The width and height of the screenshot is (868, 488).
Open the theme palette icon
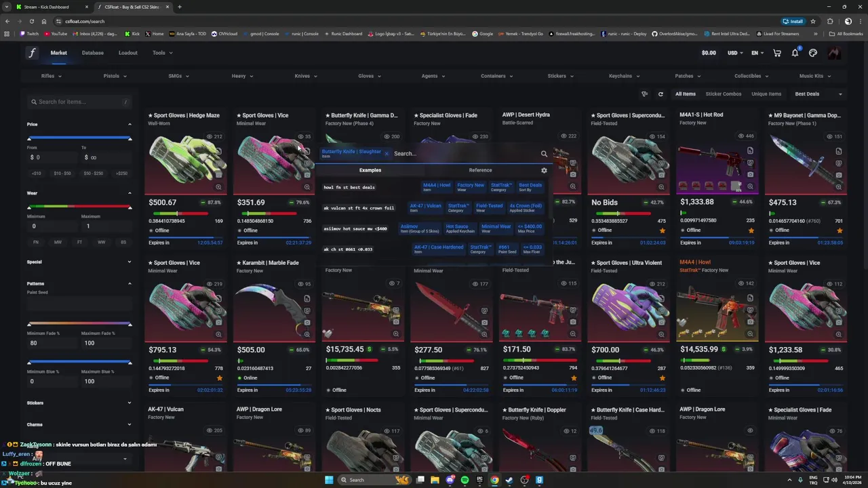coord(813,53)
